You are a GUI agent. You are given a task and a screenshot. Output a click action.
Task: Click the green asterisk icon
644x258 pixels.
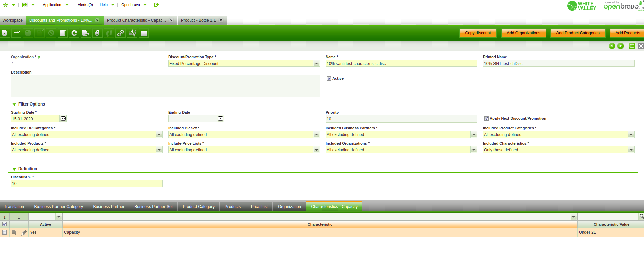[x=5, y=5]
